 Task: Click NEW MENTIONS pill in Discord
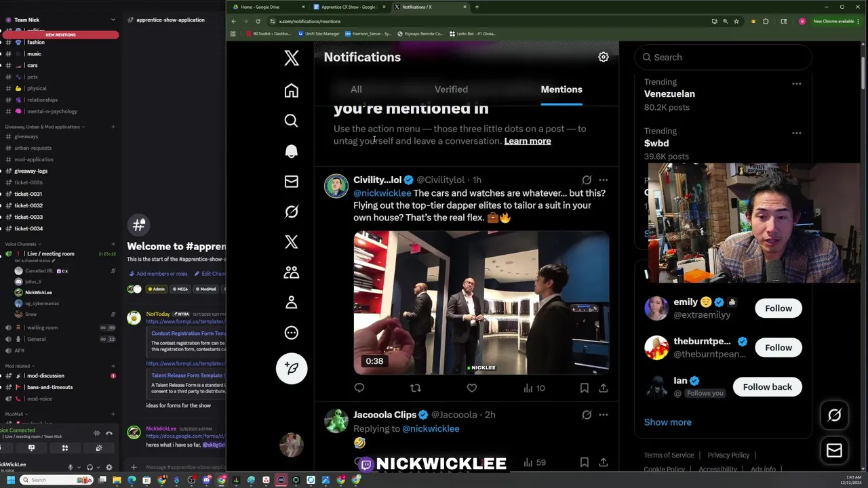pyautogui.click(x=60, y=35)
